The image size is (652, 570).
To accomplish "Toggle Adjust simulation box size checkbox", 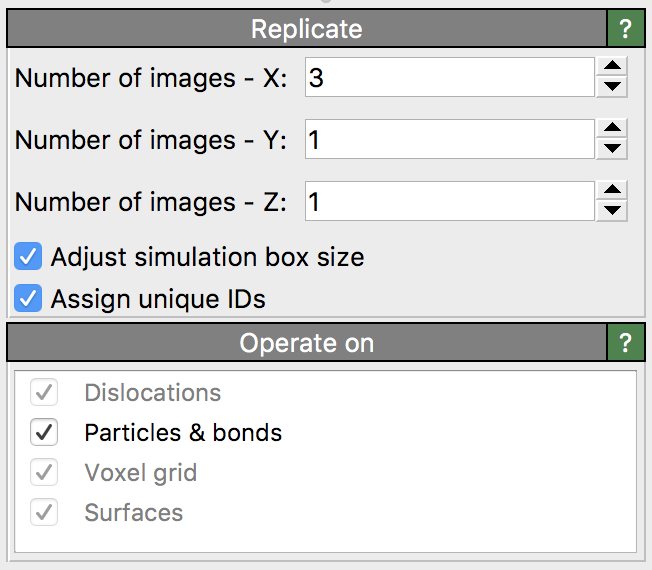I will (x=28, y=257).
